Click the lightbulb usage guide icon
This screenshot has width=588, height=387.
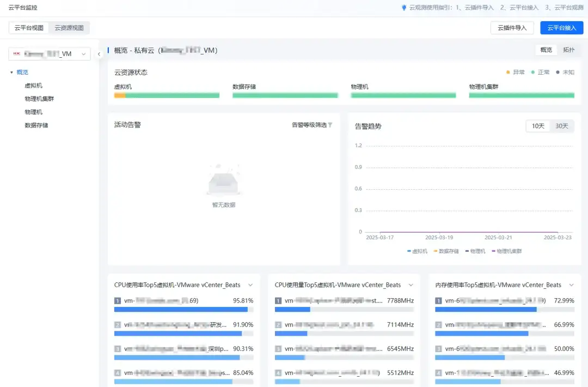tap(404, 8)
